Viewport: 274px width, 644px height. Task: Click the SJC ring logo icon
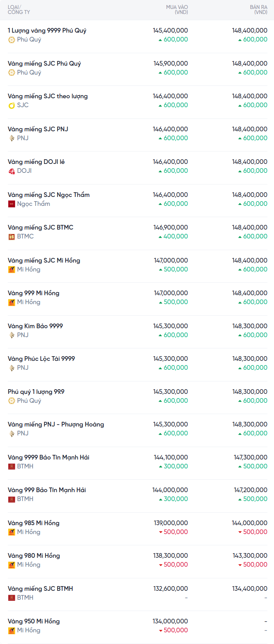(12, 105)
